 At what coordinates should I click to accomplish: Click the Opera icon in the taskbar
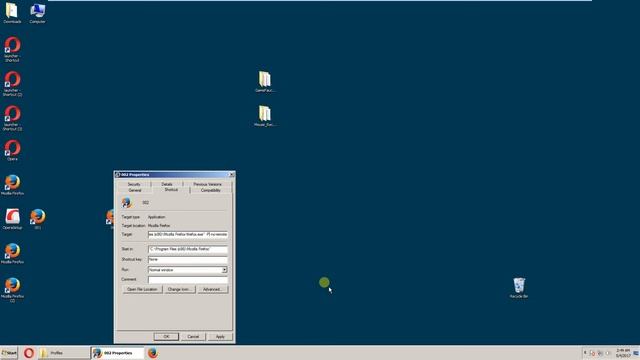[29, 353]
